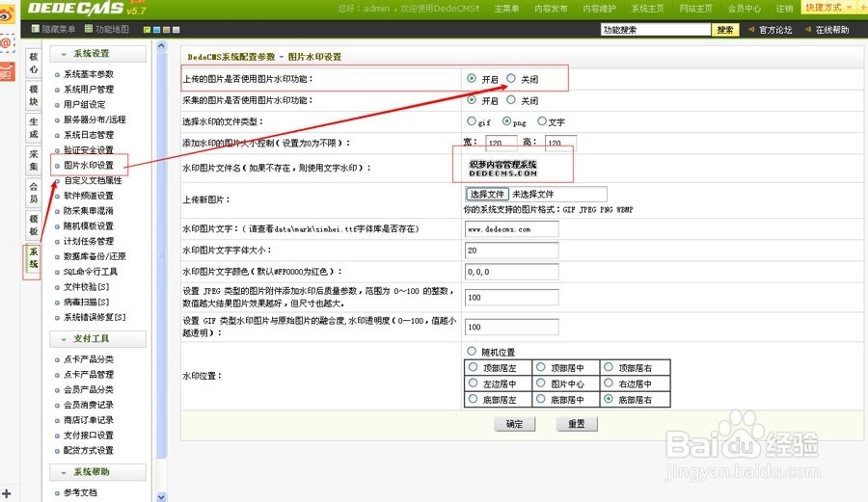Select 随机位置 random watermark position

471,351
